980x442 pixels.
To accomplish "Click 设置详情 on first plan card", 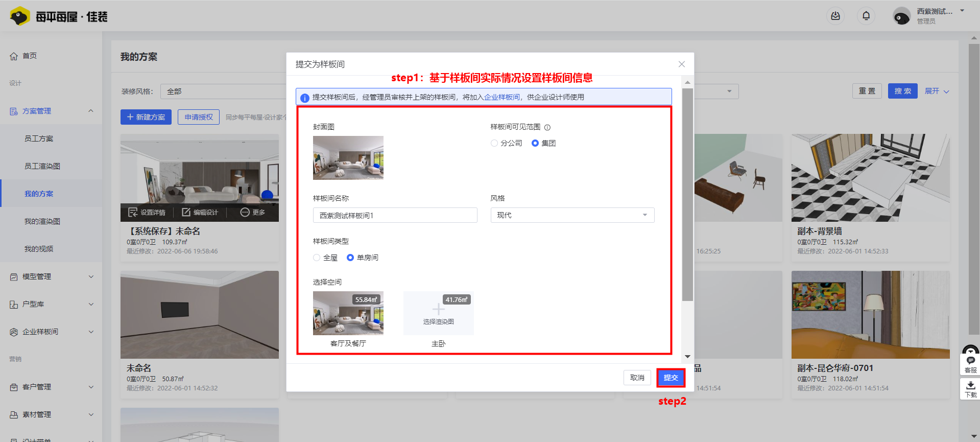I will click(147, 212).
